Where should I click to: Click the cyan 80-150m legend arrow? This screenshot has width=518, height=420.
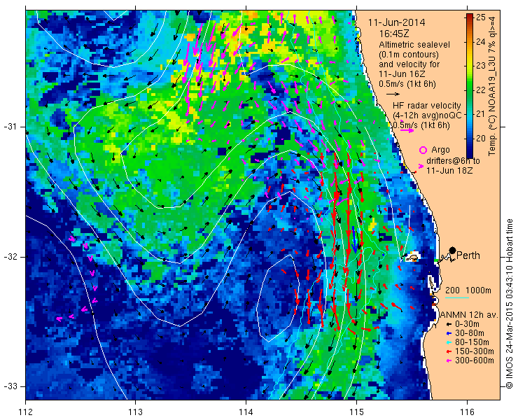click(x=449, y=342)
